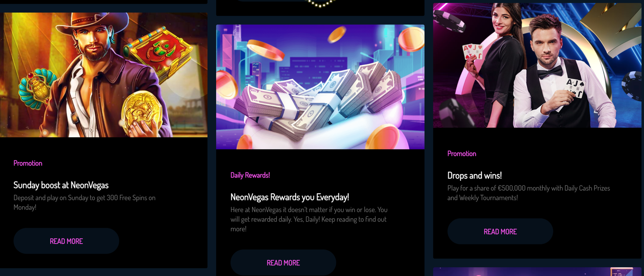Open the explorer character promotion image
Viewport: 644px width, 276px height.
pyautogui.click(x=104, y=75)
